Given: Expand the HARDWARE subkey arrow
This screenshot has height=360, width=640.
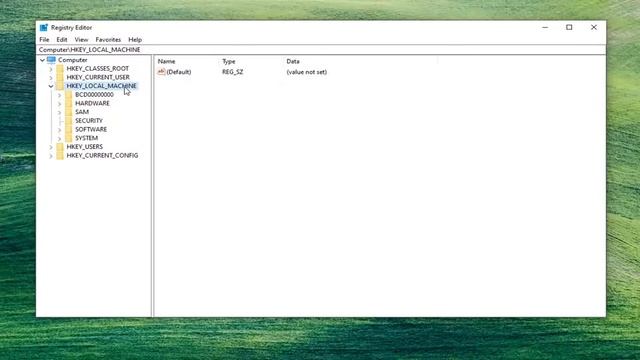Looking at the screenshot, I should click(x=60, y=104).
